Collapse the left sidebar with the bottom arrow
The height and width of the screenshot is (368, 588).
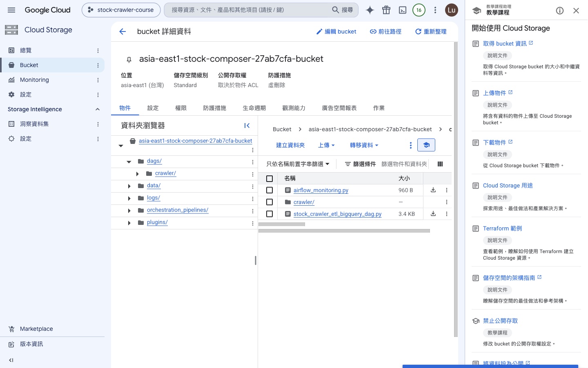(11, 360)
